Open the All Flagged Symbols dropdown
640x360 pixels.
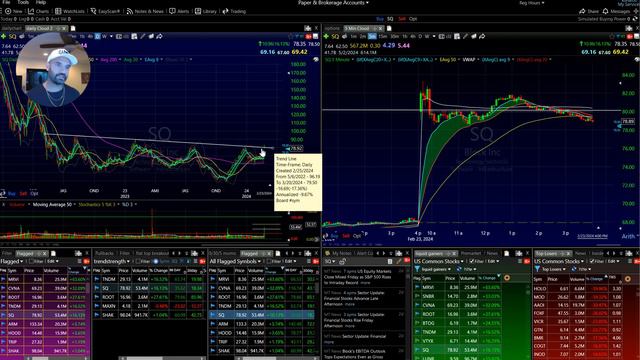235,261
